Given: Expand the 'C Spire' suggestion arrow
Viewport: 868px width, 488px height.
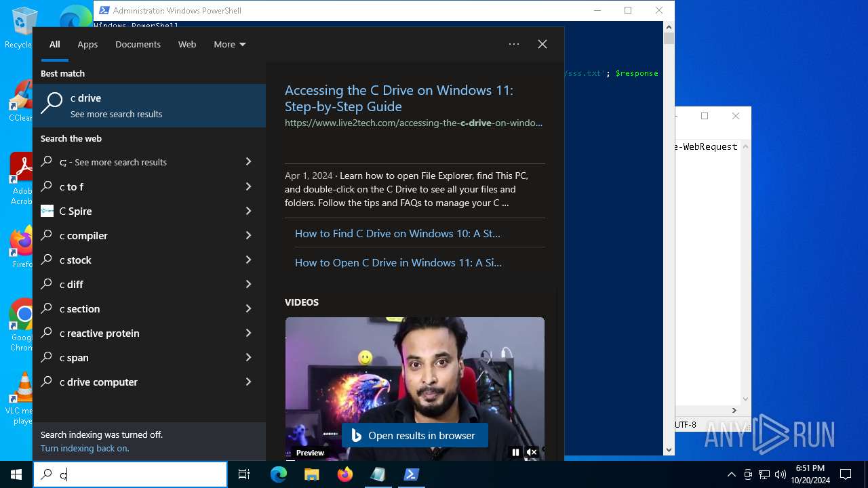Looking at the screenshot, I should coord(248,211).
